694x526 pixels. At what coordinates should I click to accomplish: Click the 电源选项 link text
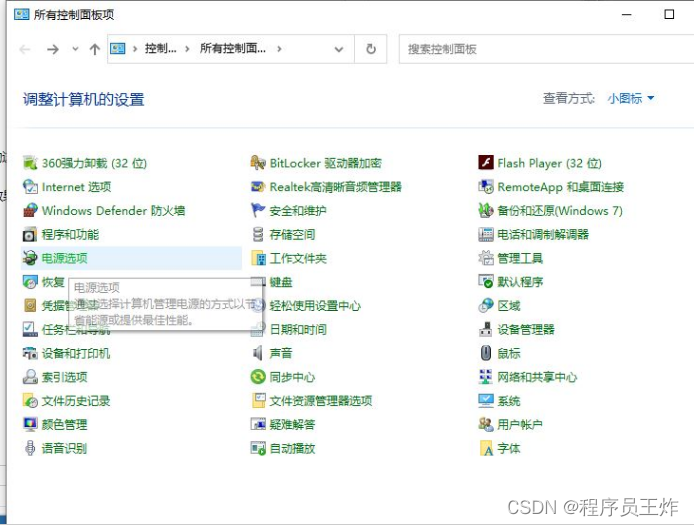tap(65, 258)
